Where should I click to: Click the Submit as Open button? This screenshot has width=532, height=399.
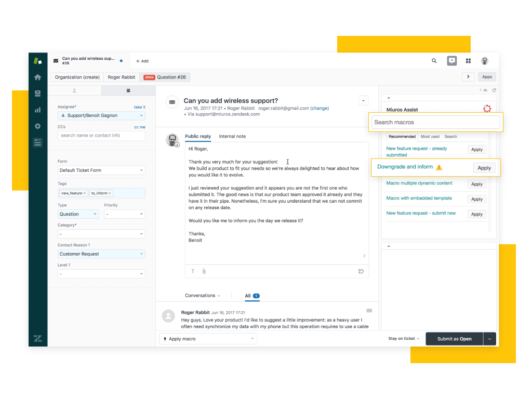pos(454,339)
